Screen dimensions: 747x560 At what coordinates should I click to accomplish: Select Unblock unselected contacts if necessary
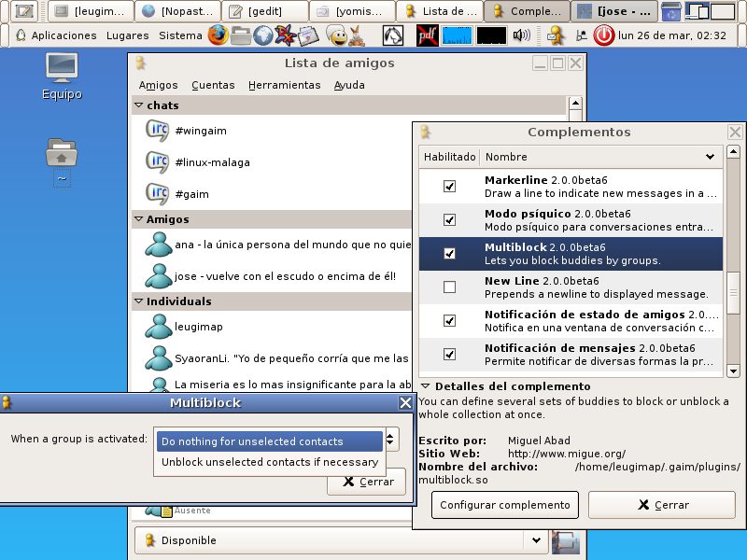pos(269,462)
